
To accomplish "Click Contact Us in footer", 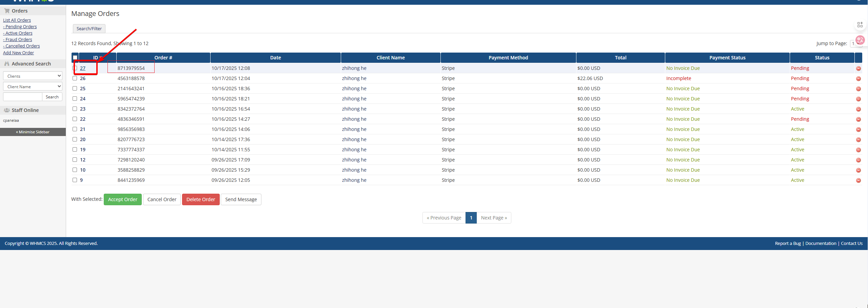I will click(852, 243).
